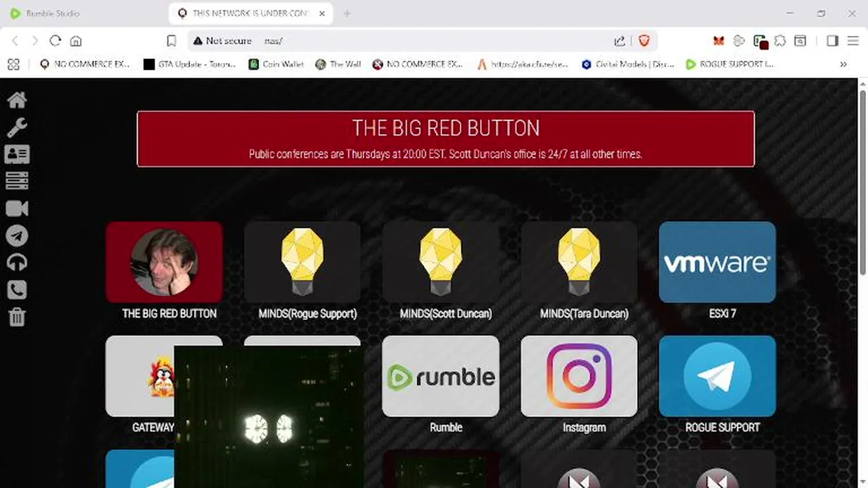The image size is (868, 488).
Task: Open the VMware ESXi 7 tile
Action: pyautogui.click(x=717, y=262)
